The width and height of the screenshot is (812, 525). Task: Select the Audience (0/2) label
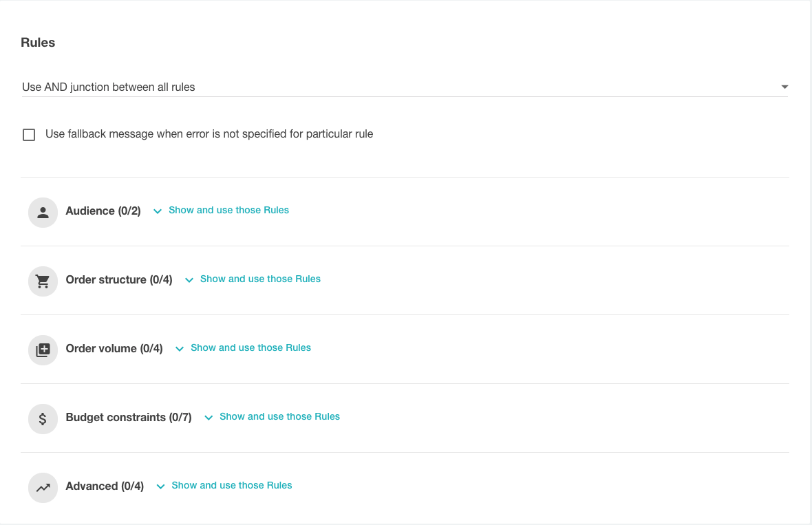pos(103,211)
